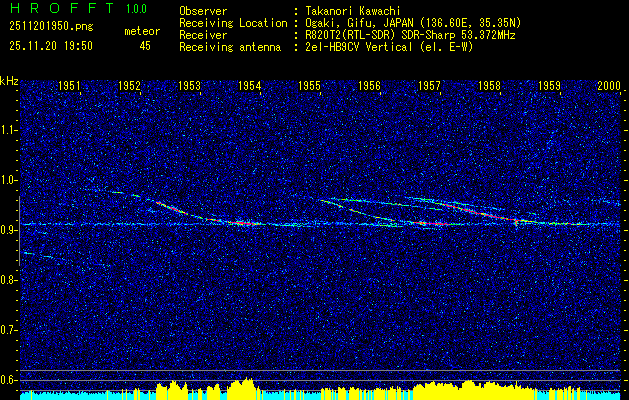Click the HROFFT title text
The image size is (629, 400).
point(63,8)
